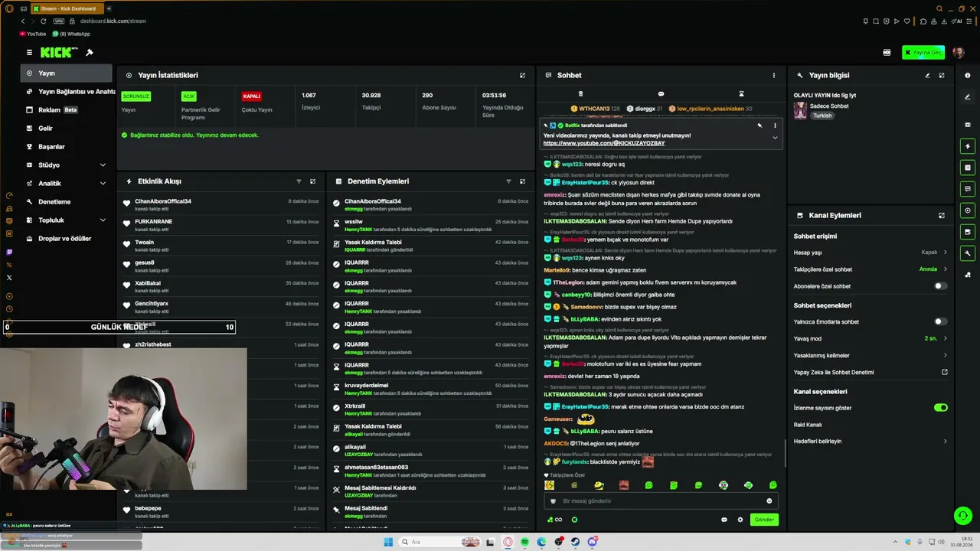Open the hamburger menu beside Kick logo

[29, 53]
